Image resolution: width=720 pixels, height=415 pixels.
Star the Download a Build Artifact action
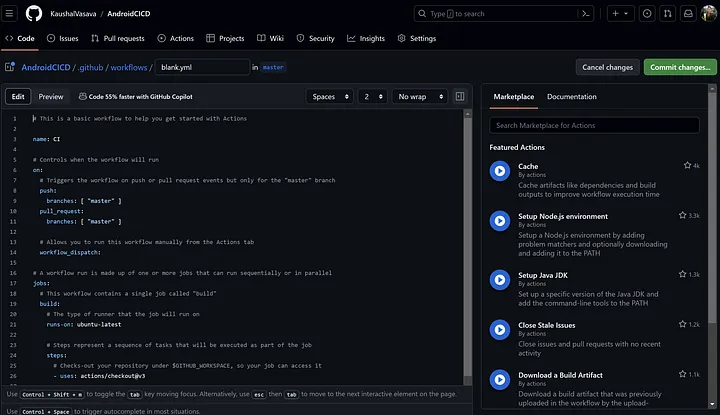click(x=683, y=374)
